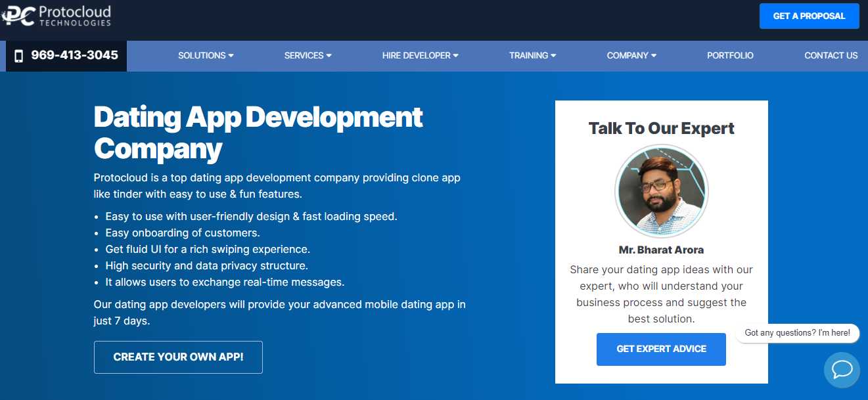Open the Training dropdown menu
The height and width of the screenshot is (400, 868).
532,56
